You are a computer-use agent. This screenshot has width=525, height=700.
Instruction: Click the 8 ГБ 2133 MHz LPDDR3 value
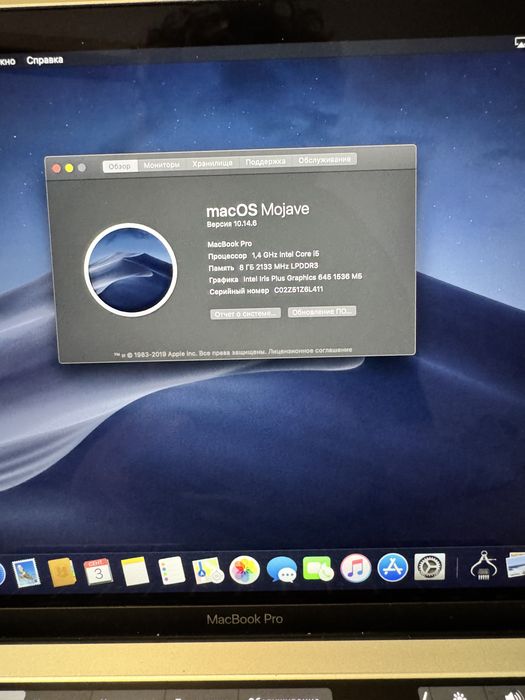(279, 267)
